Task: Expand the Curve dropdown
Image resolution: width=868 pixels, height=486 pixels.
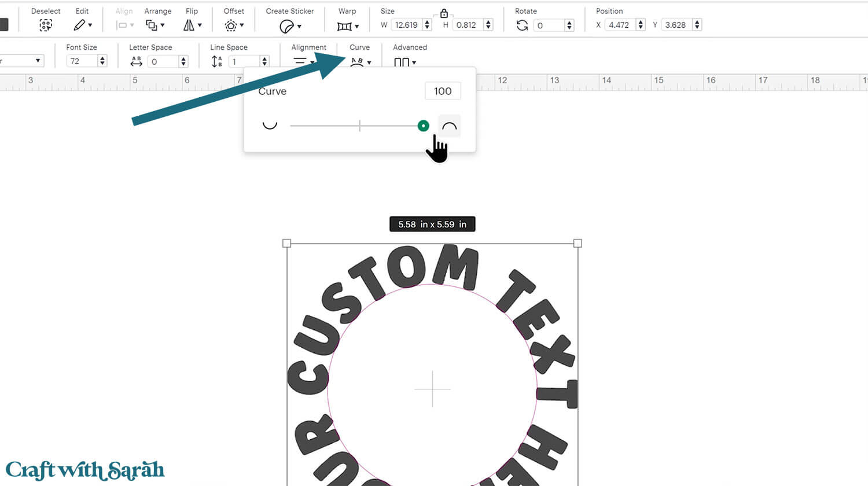Action: [361, 61]
